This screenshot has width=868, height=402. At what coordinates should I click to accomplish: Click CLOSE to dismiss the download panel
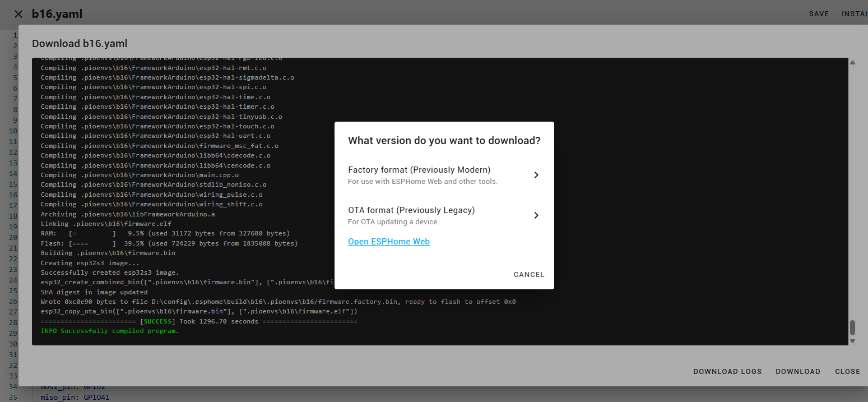pos(847,372)
